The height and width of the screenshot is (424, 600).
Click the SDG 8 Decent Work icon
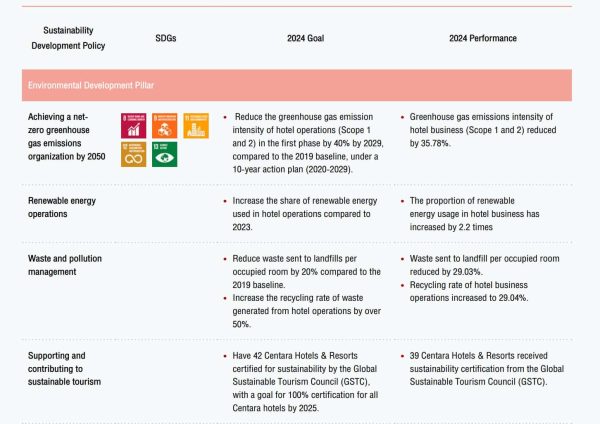(x=134, y=126)
